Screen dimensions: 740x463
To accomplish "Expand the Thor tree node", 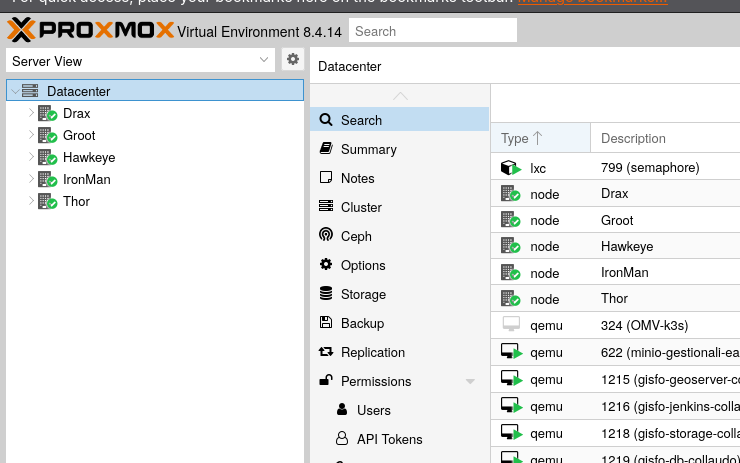I will (x=31, y=201).
